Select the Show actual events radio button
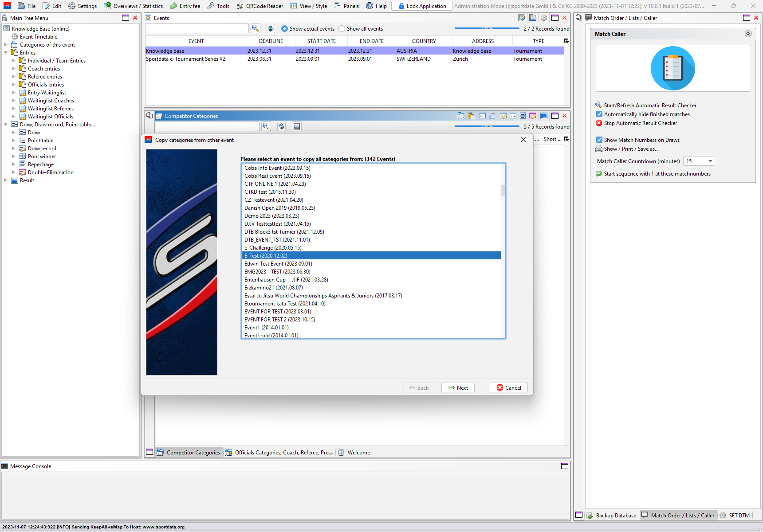This screenshot has height=532, width=763. click(285, 28)
